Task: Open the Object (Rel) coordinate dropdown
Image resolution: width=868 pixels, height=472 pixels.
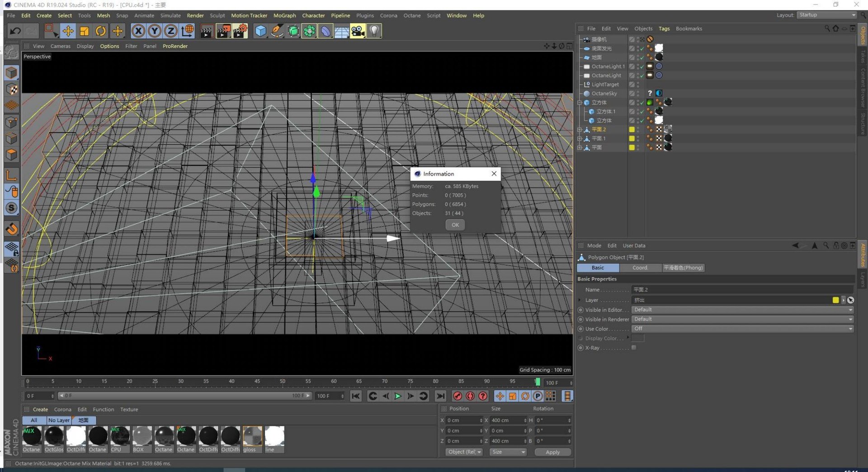Action: point(464,452)
